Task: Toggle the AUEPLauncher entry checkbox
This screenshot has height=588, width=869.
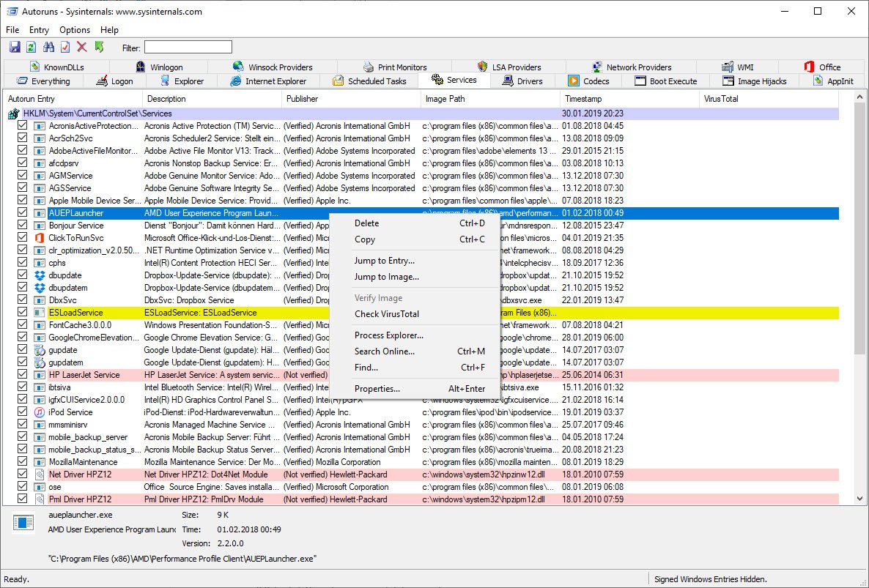Action: [x=22, y=213]
